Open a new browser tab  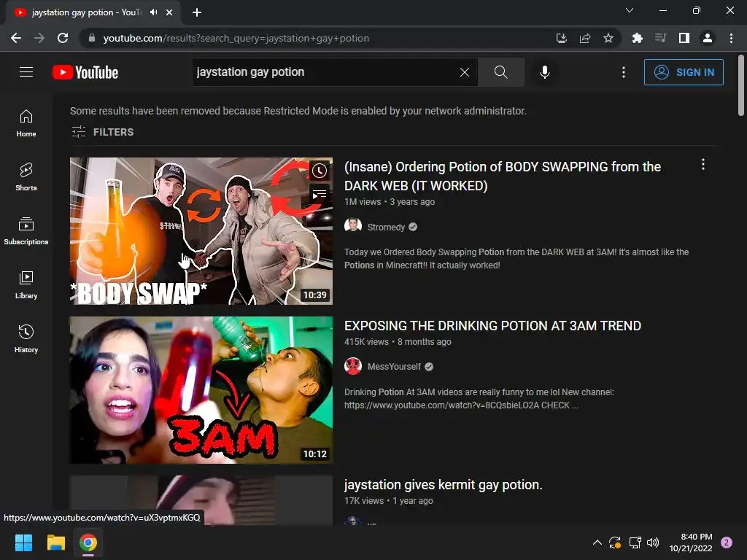coord(197,12)
